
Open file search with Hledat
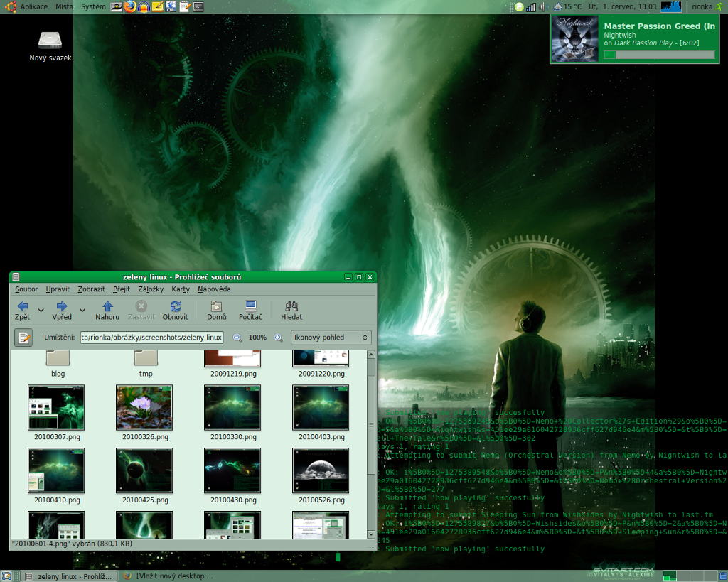(x=291, y=311)
